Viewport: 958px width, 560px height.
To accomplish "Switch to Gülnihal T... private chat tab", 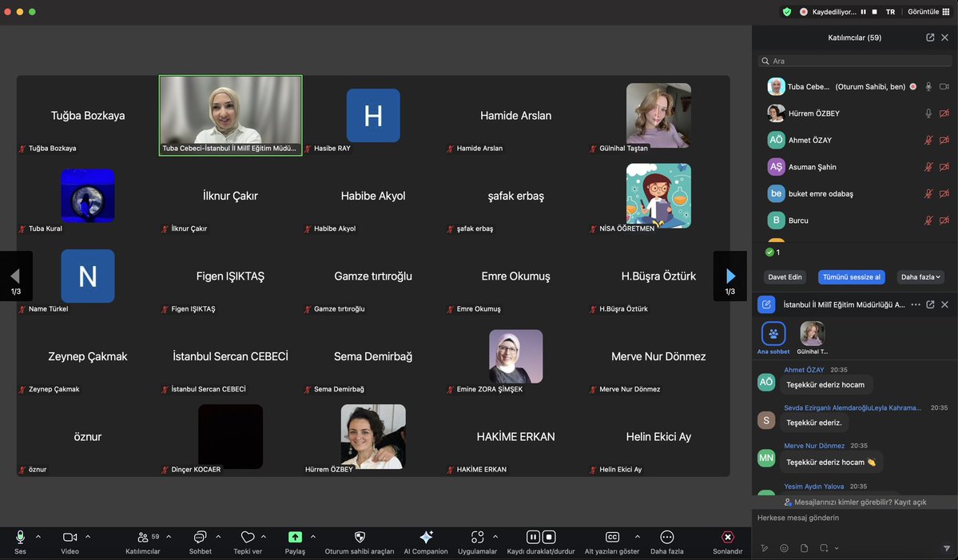I will 812,338.
